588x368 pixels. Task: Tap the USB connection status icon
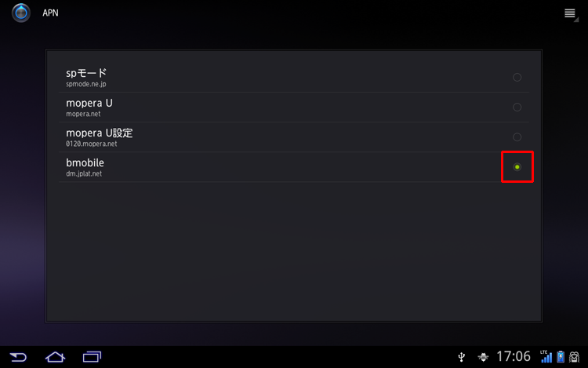coord(462,357)
